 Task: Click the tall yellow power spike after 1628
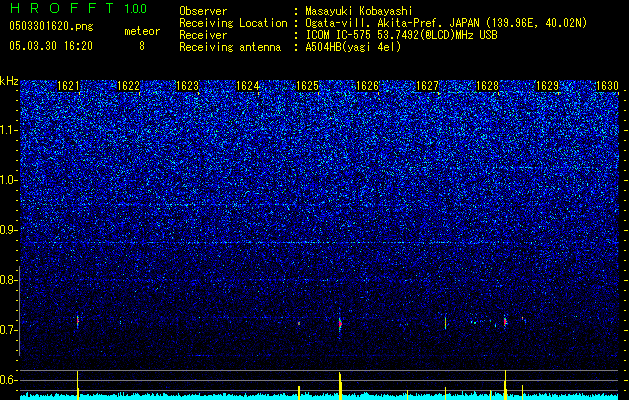click(x=505, y=385)
